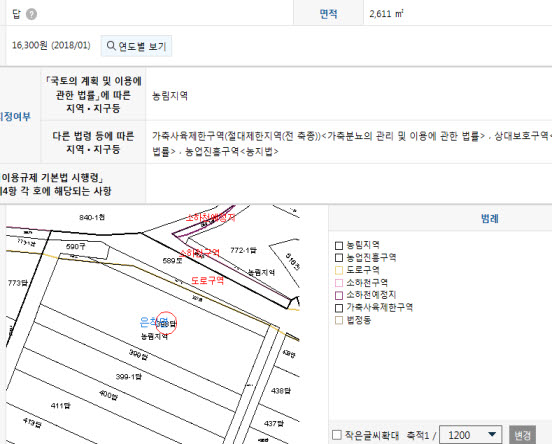
Task: Click the help question mark icon beside 답
Action: point(31,14)
